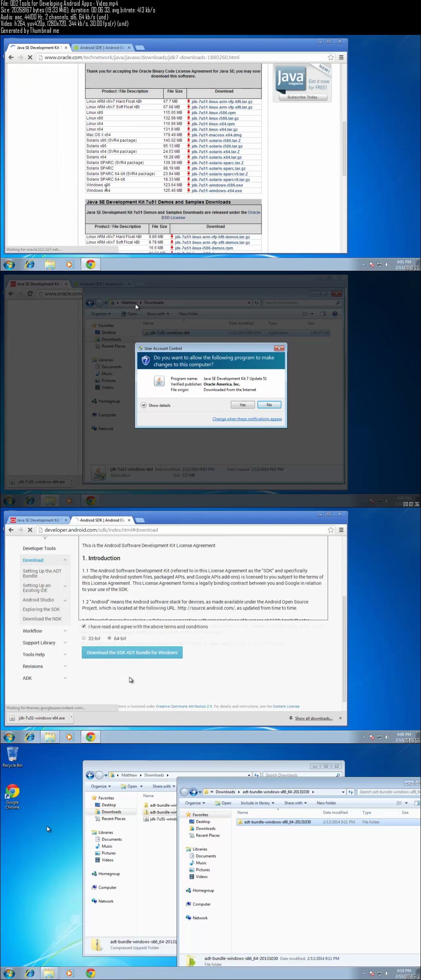421x980 pixels.
Task: Stop loading the oracle.com page
Action: coord(30,58)
